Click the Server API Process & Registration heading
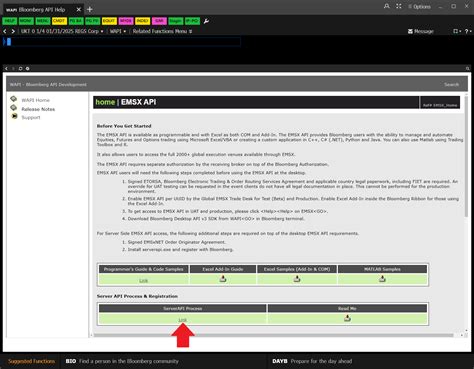The image size is (474, 369). (137, 296)
